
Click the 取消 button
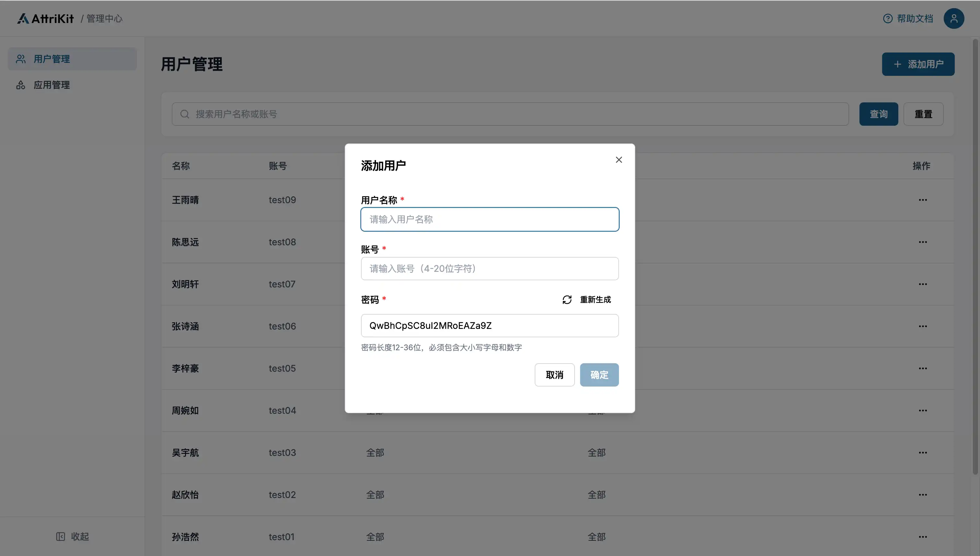click(x=554, y=375)
